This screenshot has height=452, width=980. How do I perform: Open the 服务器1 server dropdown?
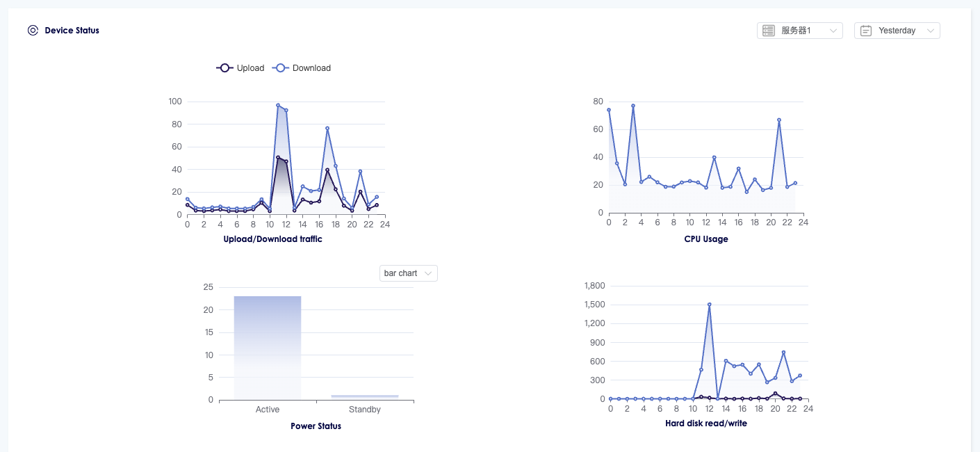point(800,31)
